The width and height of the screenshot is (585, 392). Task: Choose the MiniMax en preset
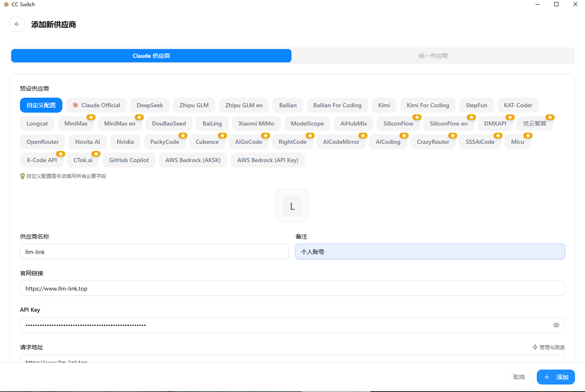(120, 123)
